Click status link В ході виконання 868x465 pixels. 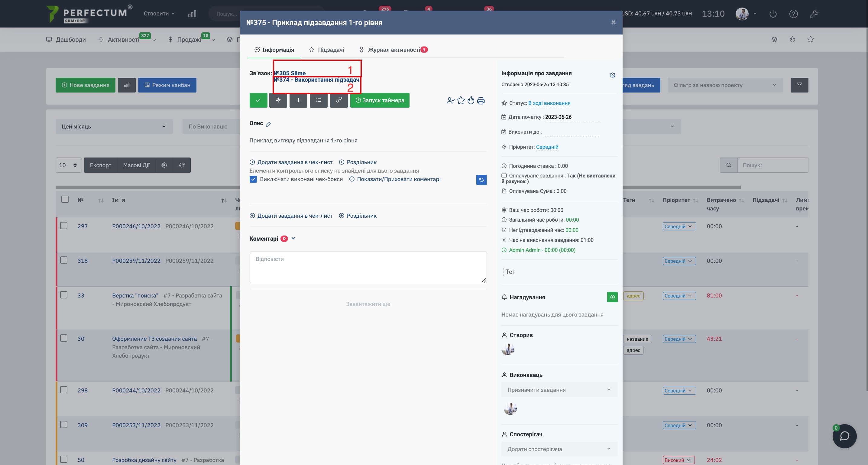549,103
